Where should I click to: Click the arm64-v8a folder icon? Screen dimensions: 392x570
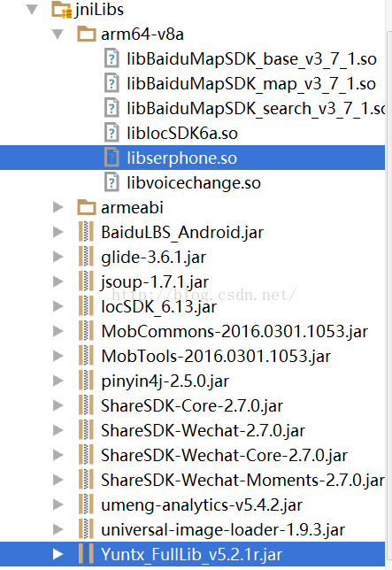[87, 34]
